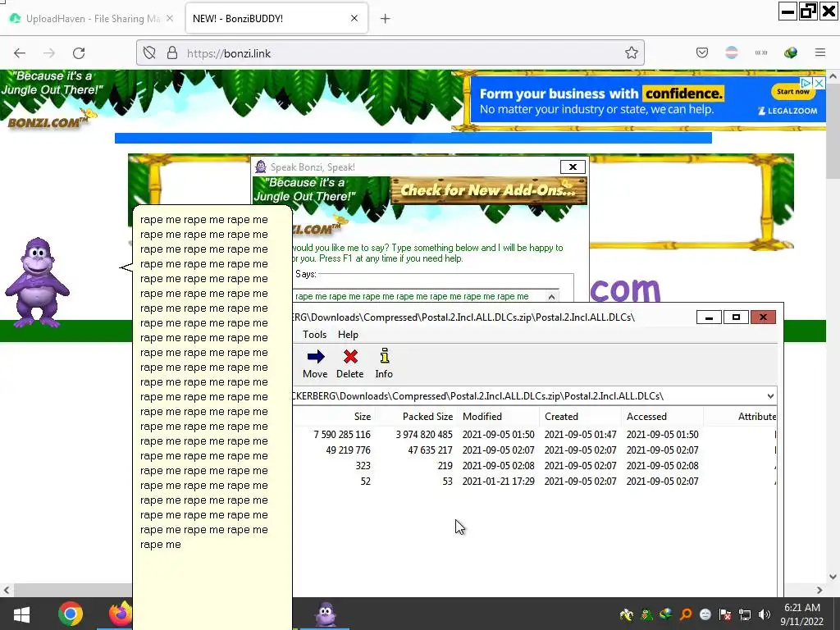Click the Start now ad button
The height and width of the screenshot is (630, 840).
point(793,92)
